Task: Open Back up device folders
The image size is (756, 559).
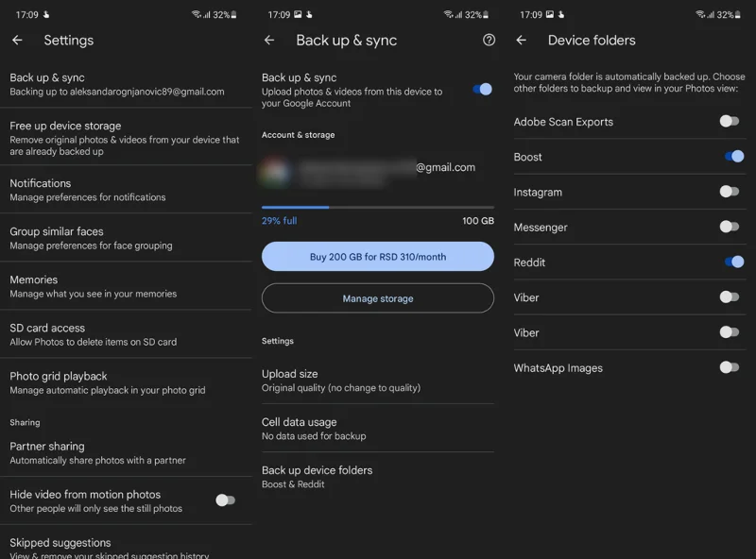Action: [x=377, y=477]
